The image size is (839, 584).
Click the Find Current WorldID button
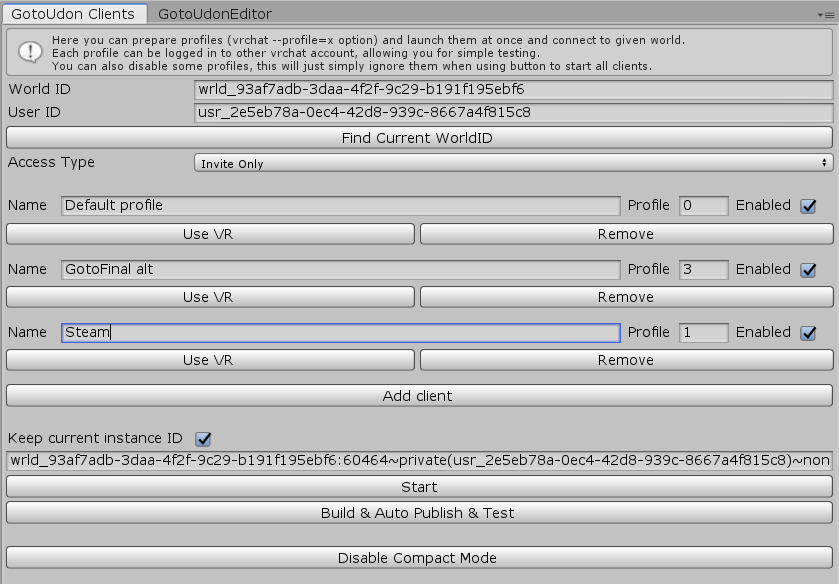coord(419,138)
